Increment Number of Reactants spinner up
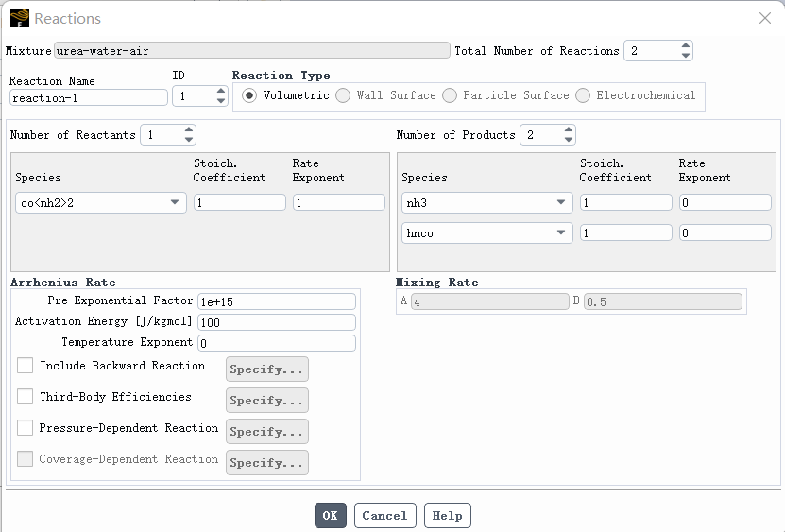The height and width of the screenshot is (532, 785). (189, 130)
